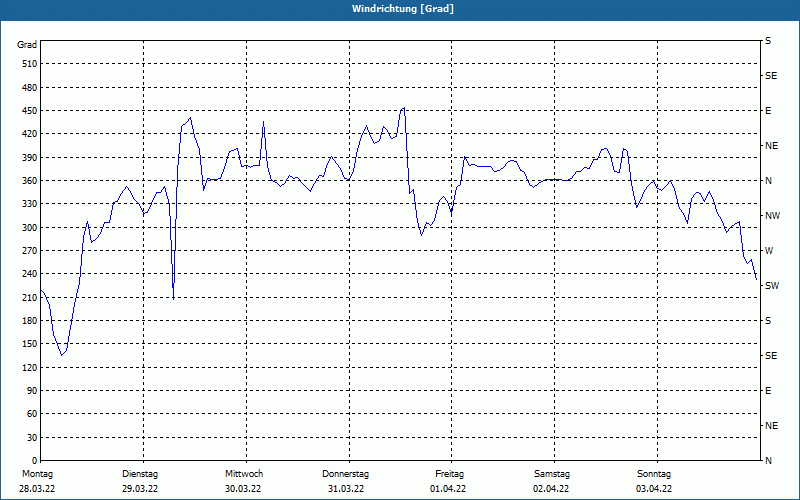Screen dimensions: 800x500
Task: Select the date label 01.04.22
Action: (448, 489)
